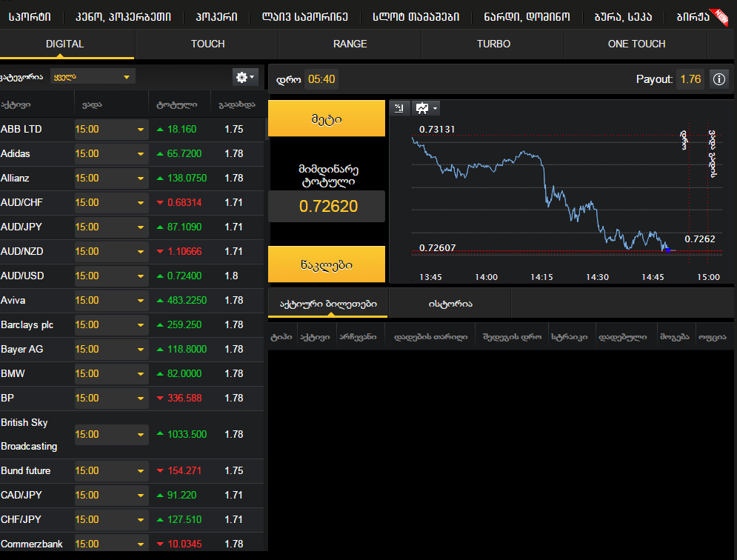Switch to the TOUCH tab

207,44
